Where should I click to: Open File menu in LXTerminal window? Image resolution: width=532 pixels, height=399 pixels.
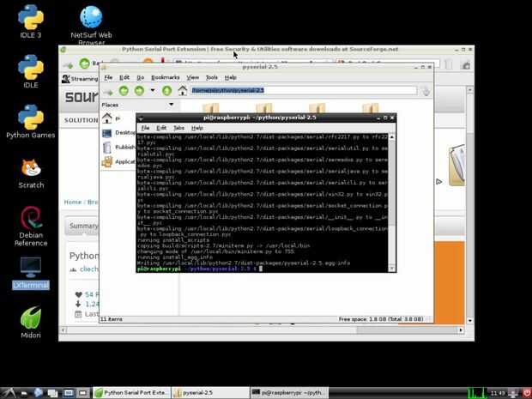pyautogui.click(x=145, y=128)
